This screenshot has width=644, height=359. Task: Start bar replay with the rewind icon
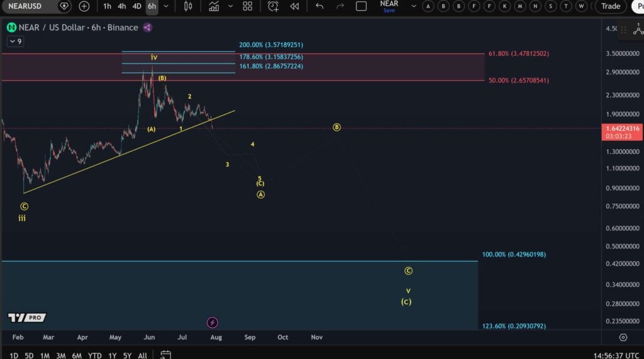pos(294,6)
